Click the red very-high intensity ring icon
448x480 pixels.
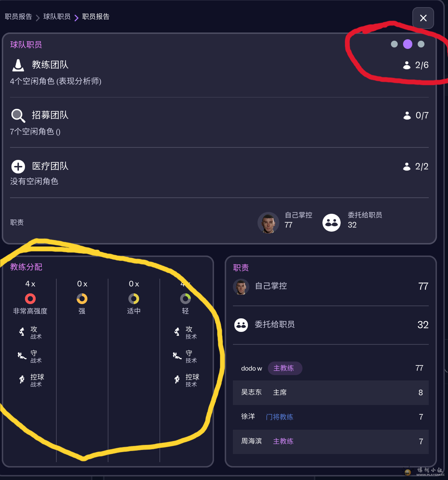[x=30, y=298]
